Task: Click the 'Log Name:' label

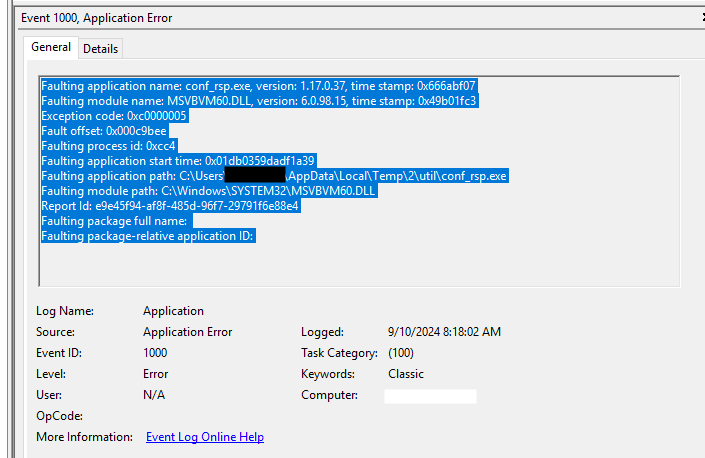Action: pyautogui.click(x=65, y=311)
